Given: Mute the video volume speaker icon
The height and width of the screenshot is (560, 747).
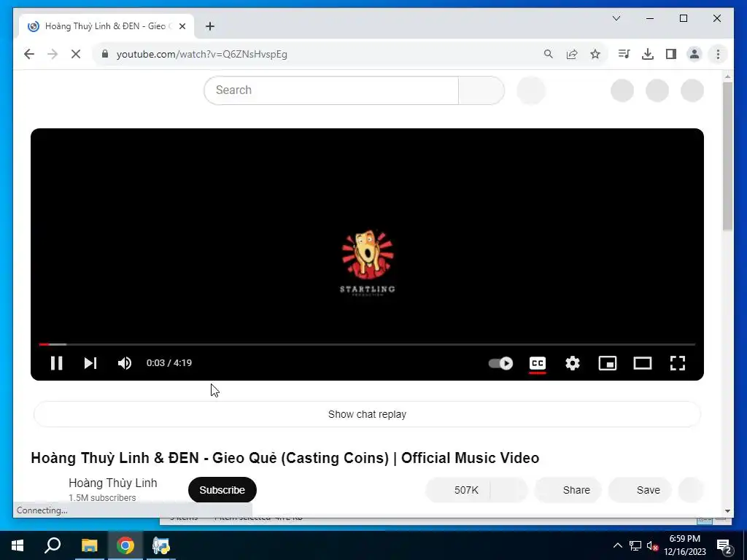Looking at the screenshot, I should coord(124,363).
